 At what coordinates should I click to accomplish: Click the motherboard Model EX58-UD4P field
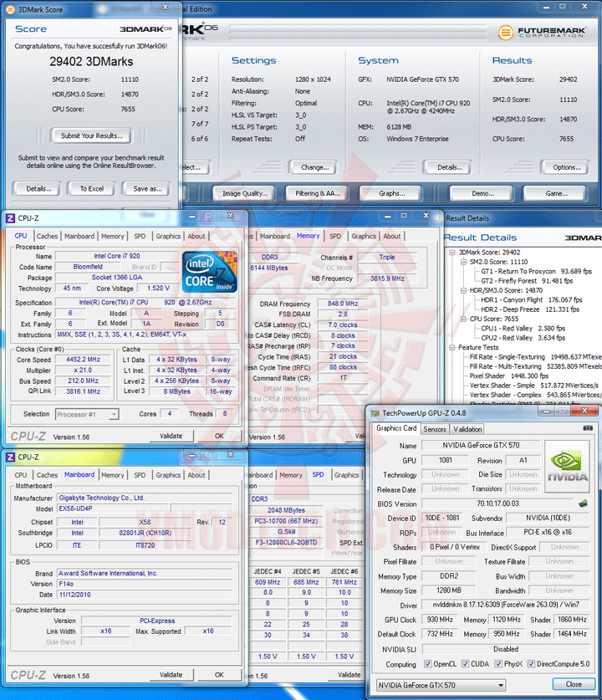pos(114,509)
